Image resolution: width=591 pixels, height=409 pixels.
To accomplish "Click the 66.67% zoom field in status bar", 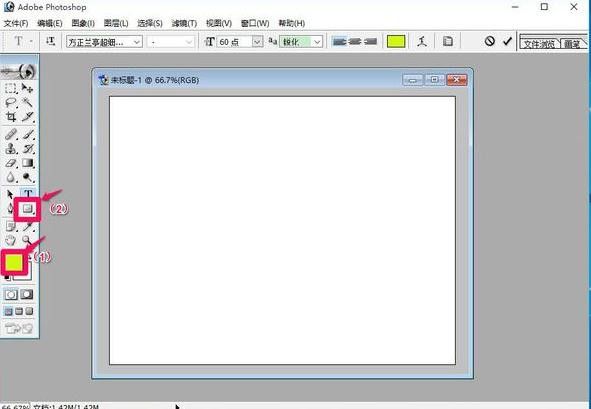I will coord(14,407).
